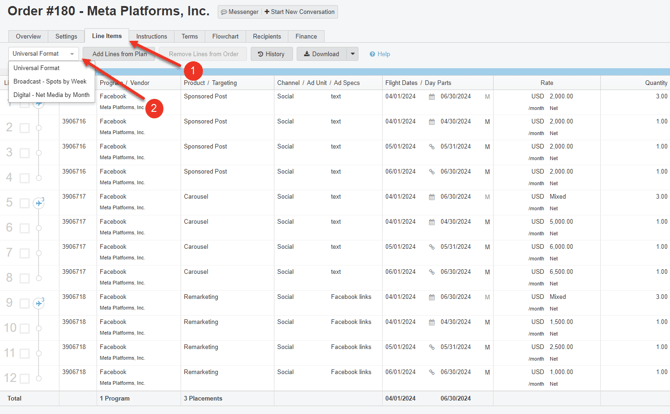Click the Flight Dates / Day Parts header

tap(418, 83)
